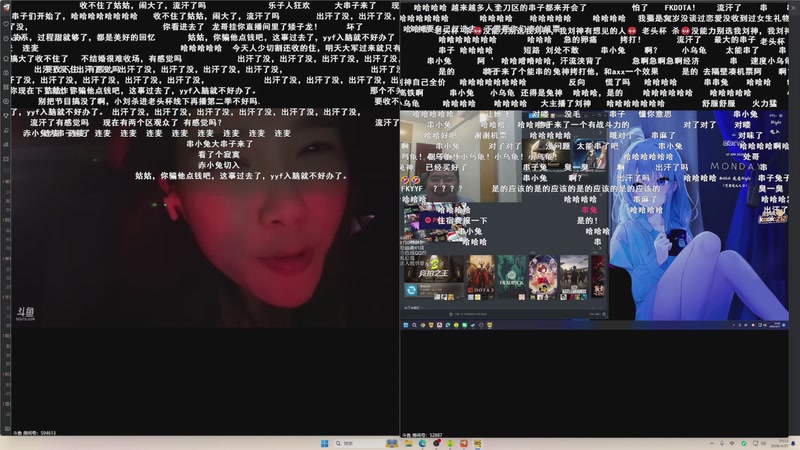Image resolution: width=800 pixels, height=450 pixels.
Task: Click the Steam icon on the streamed desktop taskbar
Action: (x=473, y=325)
